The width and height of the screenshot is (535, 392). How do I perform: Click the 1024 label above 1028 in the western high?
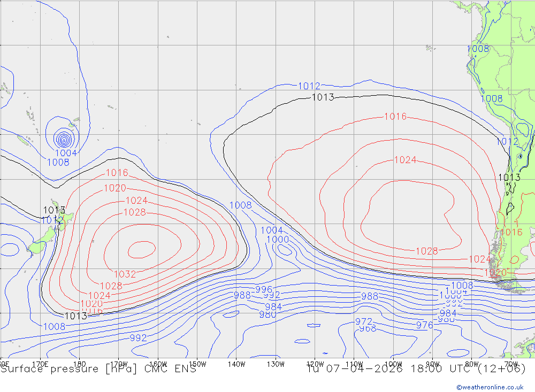pos(136,200)
